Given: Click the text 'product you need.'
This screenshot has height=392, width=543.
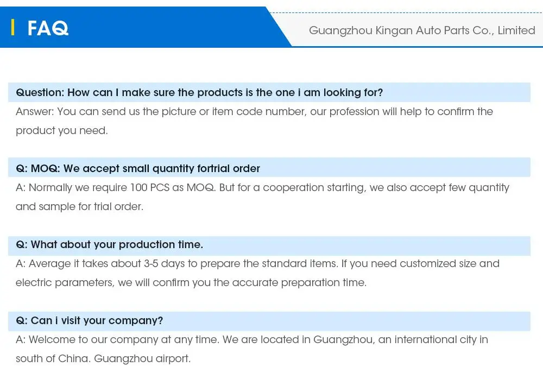Looking at the screenshot, I should 62,131.
